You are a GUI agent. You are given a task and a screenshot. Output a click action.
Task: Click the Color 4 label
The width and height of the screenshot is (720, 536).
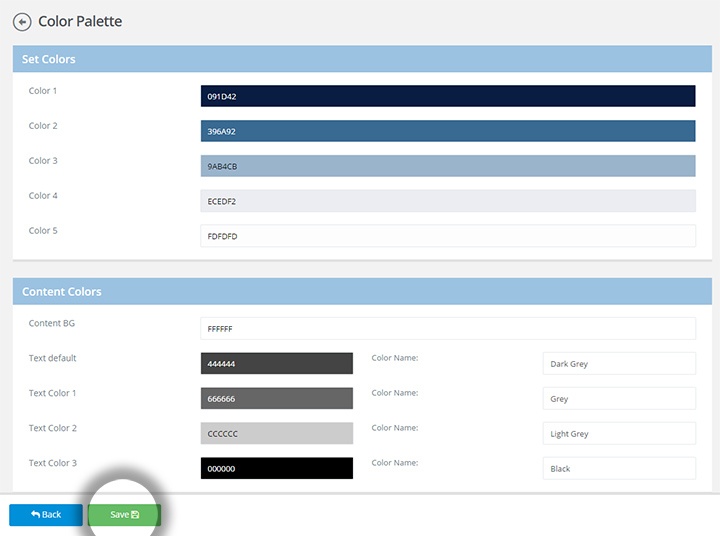(43, 195)
